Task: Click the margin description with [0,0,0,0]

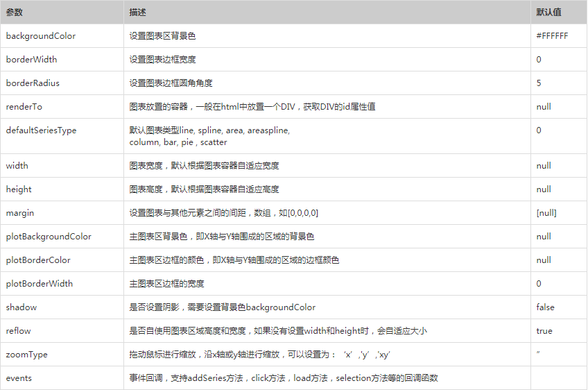Action: [x=224, y=213]
